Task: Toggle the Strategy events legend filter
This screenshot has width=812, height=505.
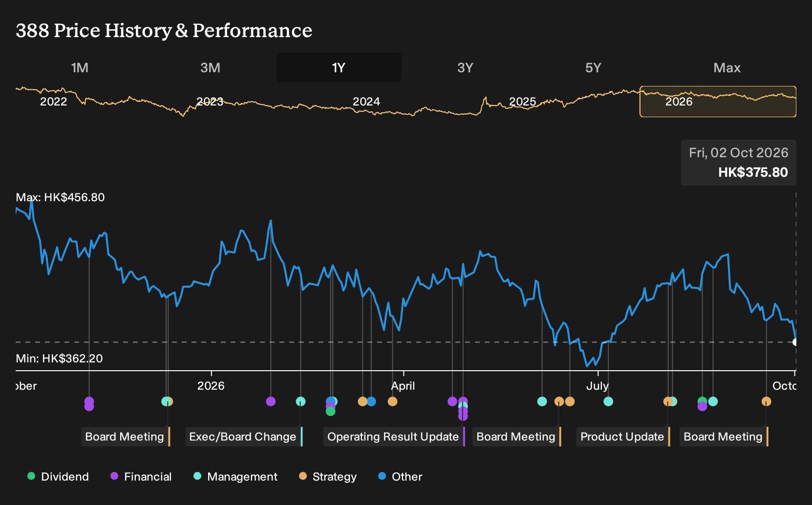Action: point(328,476)
